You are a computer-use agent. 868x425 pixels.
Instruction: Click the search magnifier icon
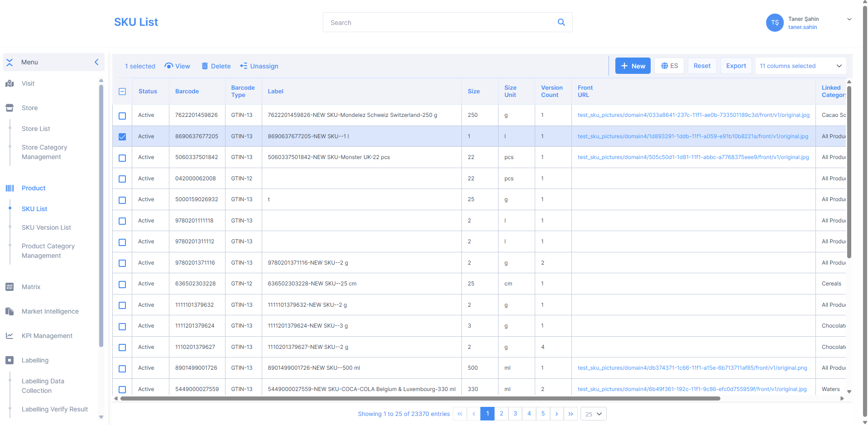[x=561, y=22]
